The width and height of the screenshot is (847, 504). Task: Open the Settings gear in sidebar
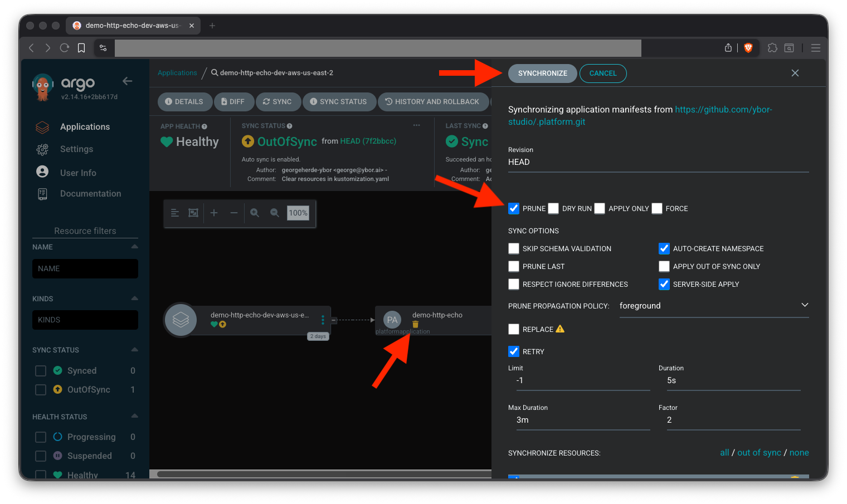tap(42, 149)
